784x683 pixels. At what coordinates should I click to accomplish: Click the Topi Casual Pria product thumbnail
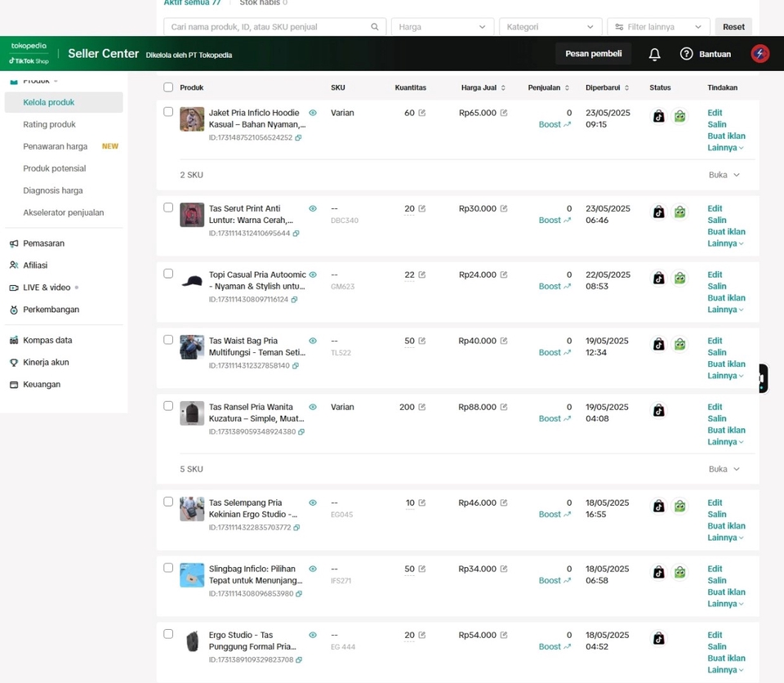(192, 281)
